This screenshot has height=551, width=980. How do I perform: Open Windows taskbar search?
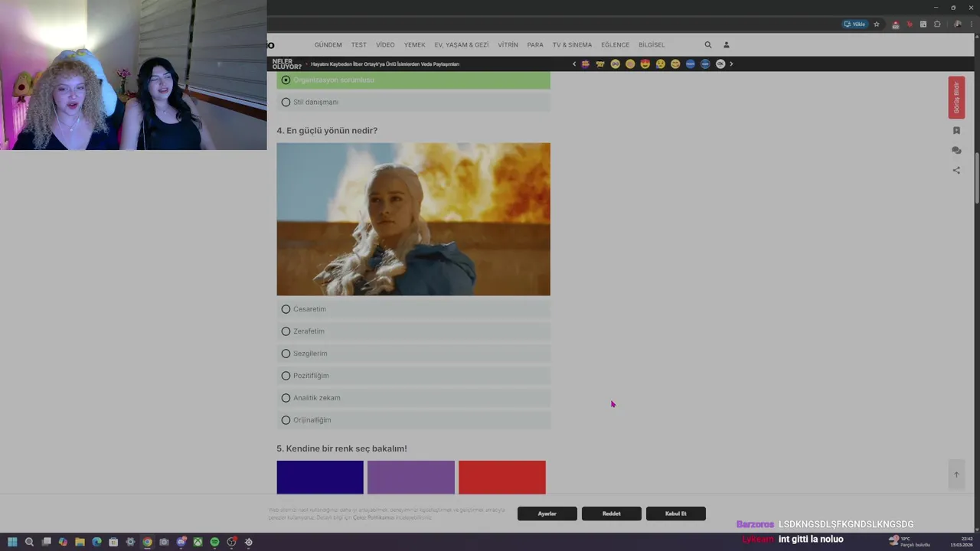coord(29,542)
